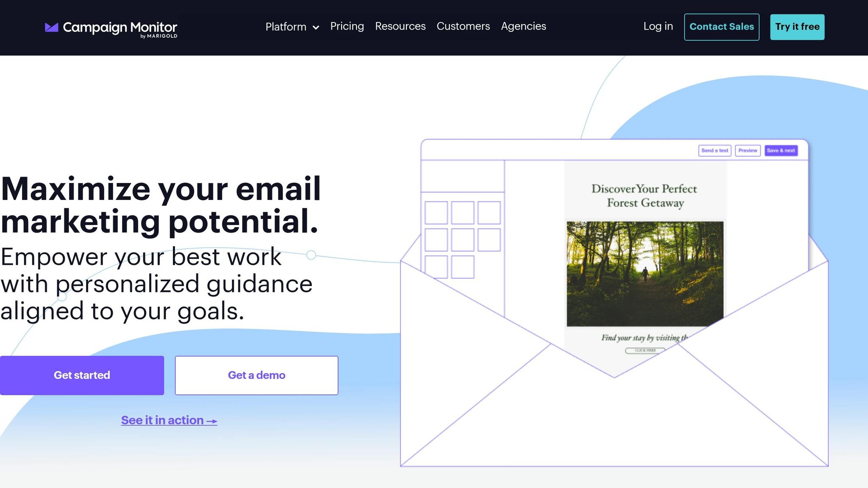Request a demo with Get a demo
This screenshot has height=488, width=868.
(x=256, y=375)
